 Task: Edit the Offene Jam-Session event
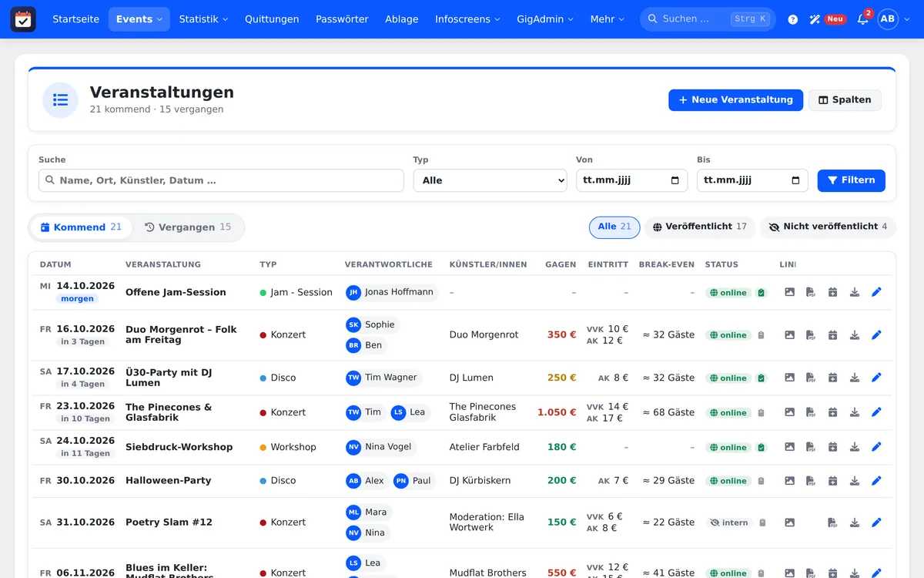click(x=876, y=292)
